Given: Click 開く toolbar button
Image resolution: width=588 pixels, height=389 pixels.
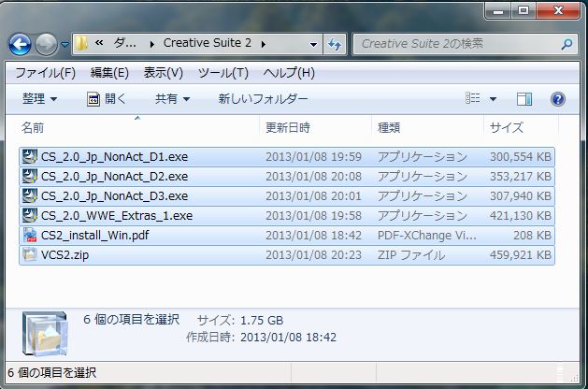Looking at the screenshot, I should pos(107,99).
